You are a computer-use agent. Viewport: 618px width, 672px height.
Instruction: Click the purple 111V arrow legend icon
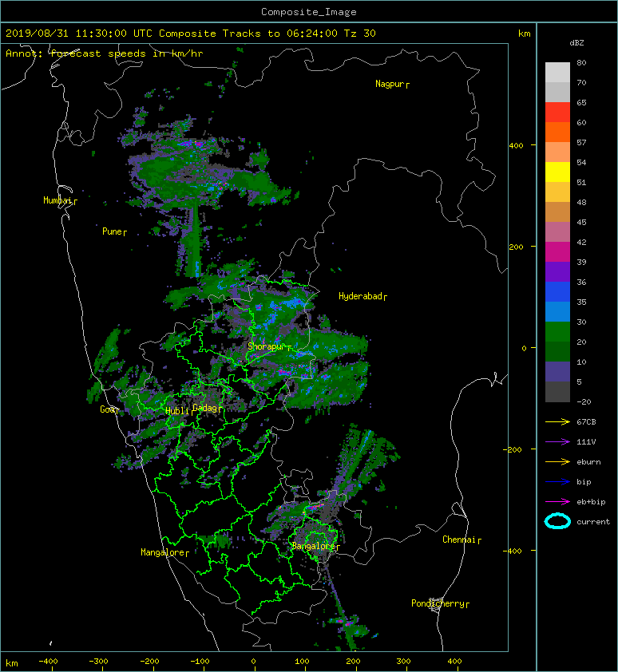pos(557,441)
